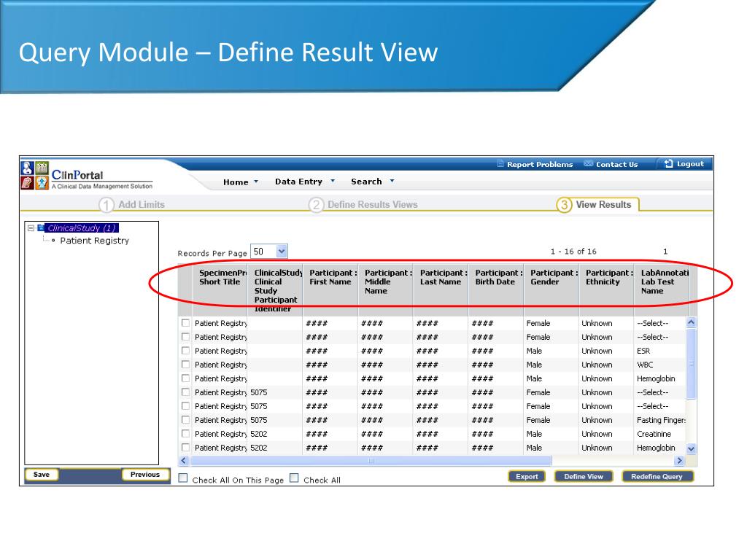Enable the Check All On This Page checkbox
This screenshot has height=560, width=747.
(x=184, y=478)
